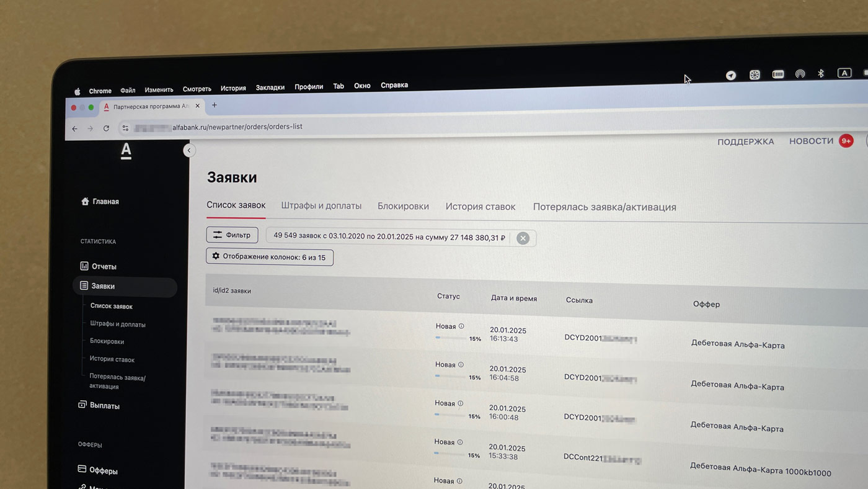Open the Блокировки tab

click(403, 206)
